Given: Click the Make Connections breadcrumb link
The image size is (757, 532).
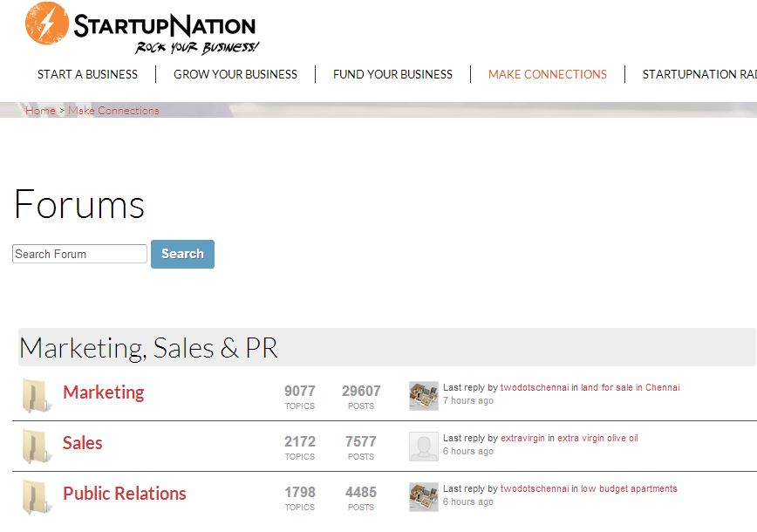Looking at the screenshot, I should point(113,111).
